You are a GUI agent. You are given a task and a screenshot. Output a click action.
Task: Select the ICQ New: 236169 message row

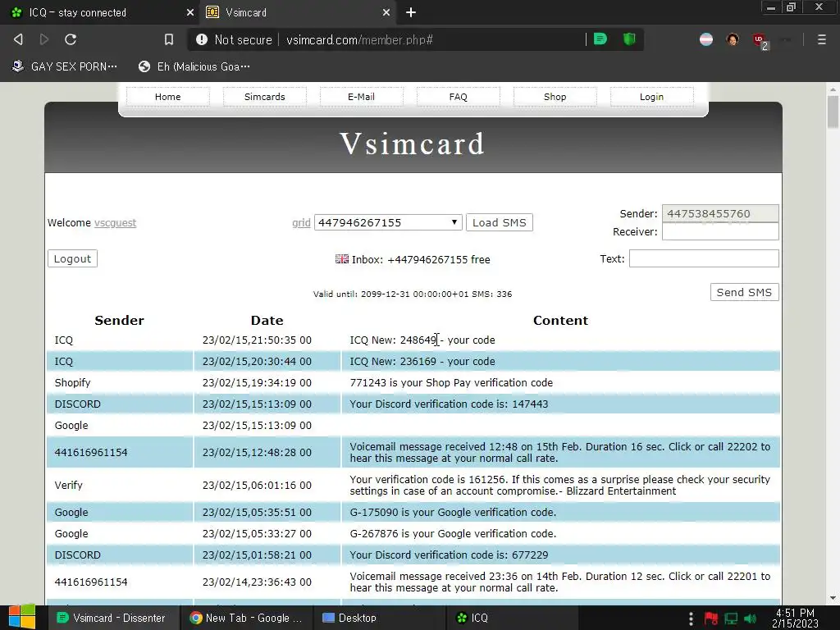pyautogui.click(x=413, y=361)
